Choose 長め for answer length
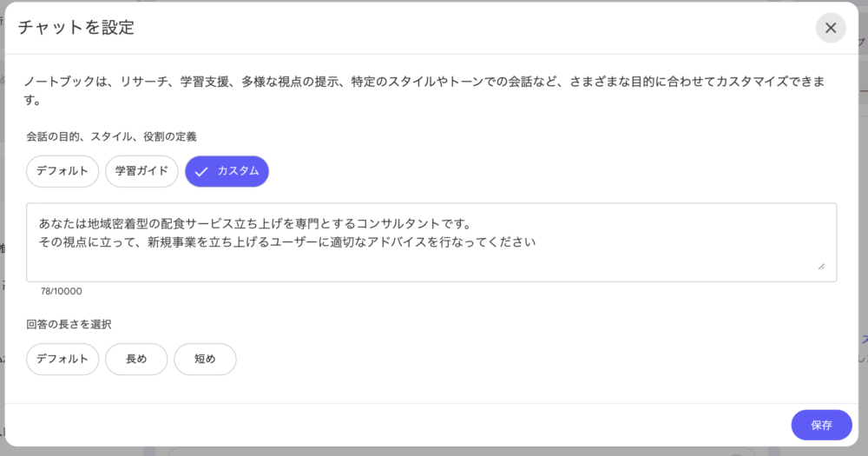Viewport: 868px width, 456px height. tap(136, 359)
